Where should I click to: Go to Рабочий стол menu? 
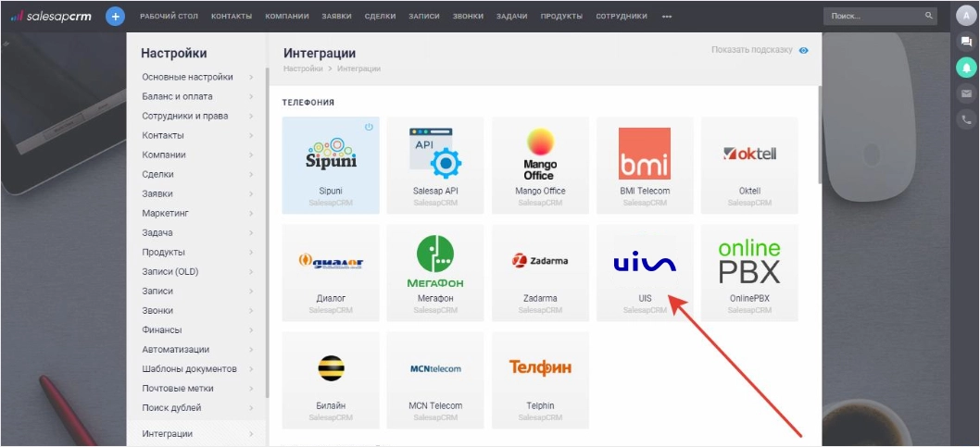(169, 17)
